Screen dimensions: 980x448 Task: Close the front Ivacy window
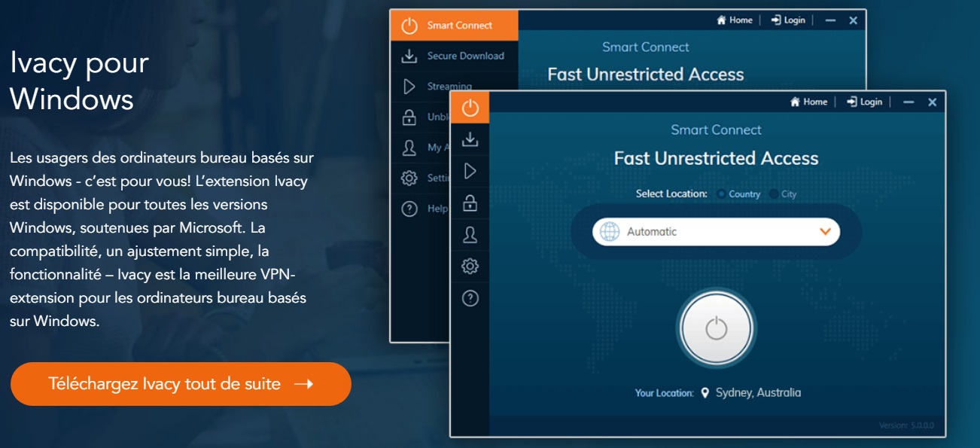point(933,102)
